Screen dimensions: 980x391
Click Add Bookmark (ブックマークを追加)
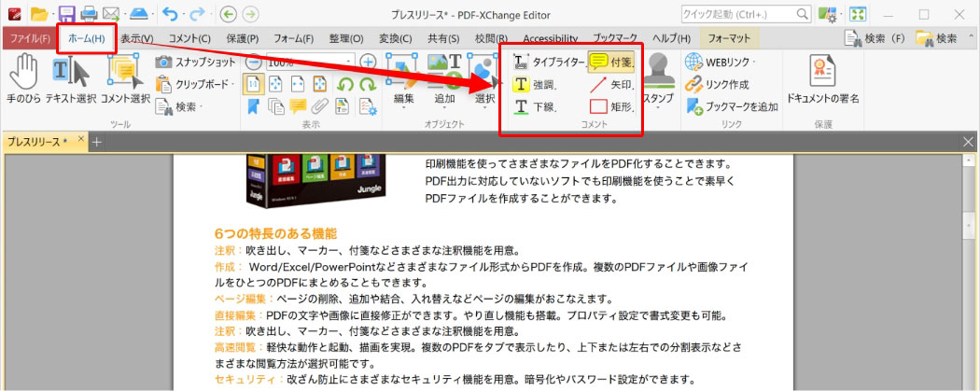[x=731, y=106]
